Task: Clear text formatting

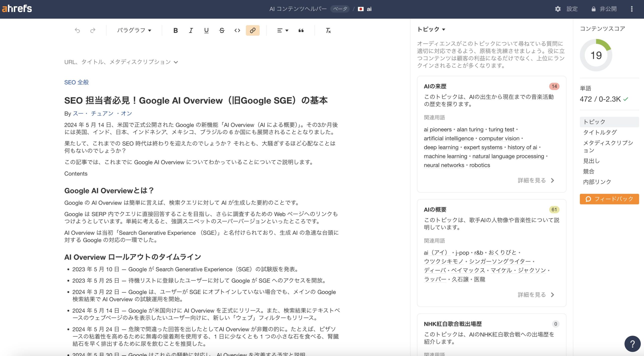Action: pos(328,30)
